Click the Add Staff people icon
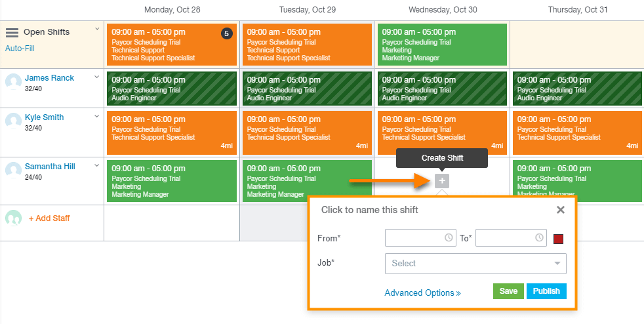 pyautogui.click(x=13, y=218)
